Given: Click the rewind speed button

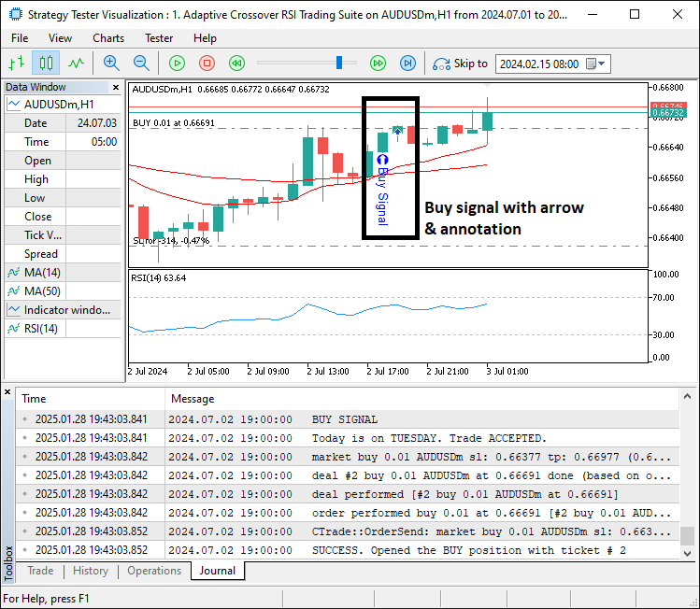Looking at the screenshot, I should (x=236, y=64).
